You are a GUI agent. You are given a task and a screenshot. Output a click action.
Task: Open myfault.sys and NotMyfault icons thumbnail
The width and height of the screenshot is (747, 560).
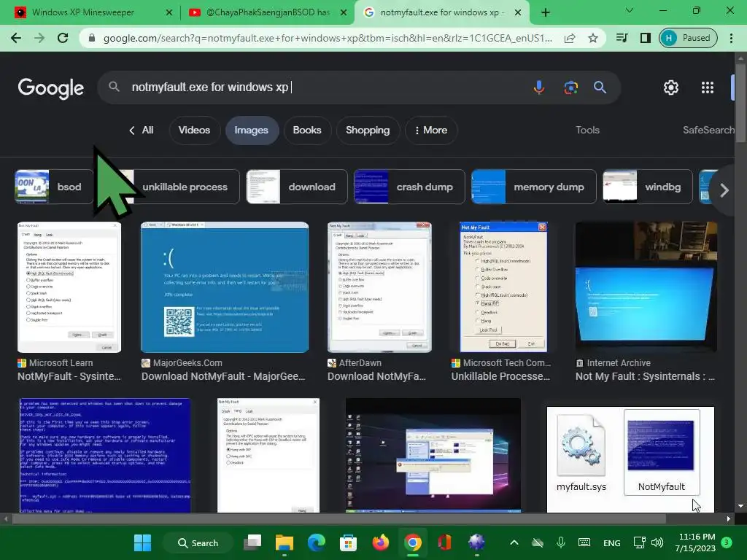click(630, 459)
